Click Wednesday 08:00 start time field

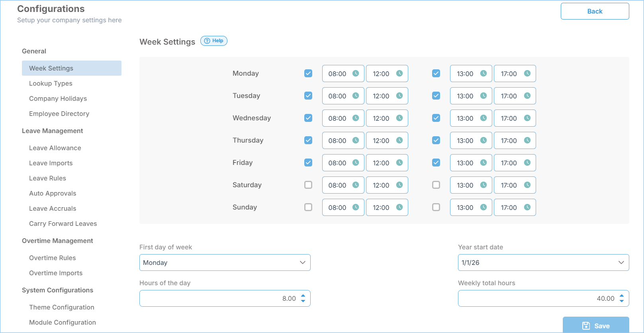[x=337, y=118]
